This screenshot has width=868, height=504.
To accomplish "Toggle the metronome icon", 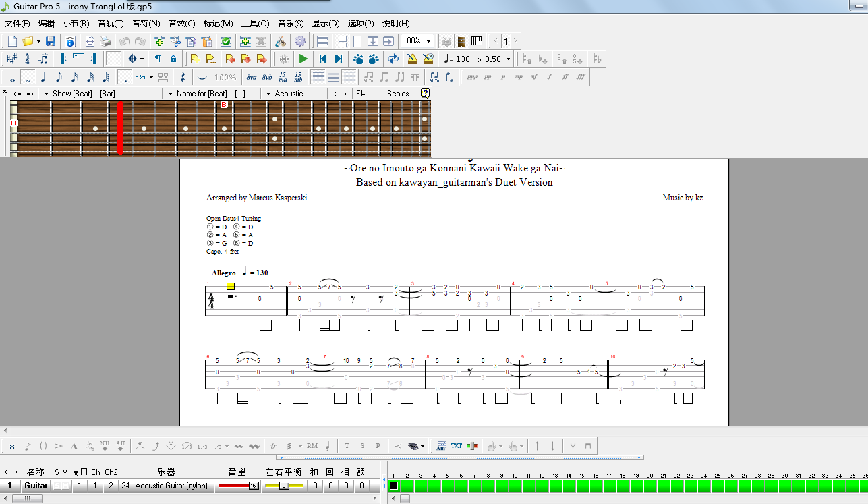I will [x=412, y=59].
